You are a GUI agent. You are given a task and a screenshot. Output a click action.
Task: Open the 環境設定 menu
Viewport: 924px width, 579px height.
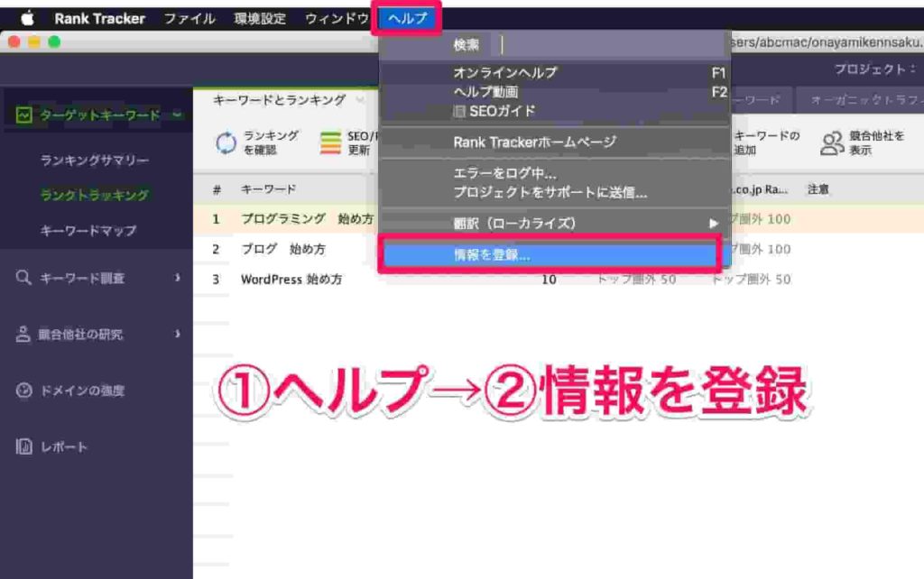(x=260, y=19)
